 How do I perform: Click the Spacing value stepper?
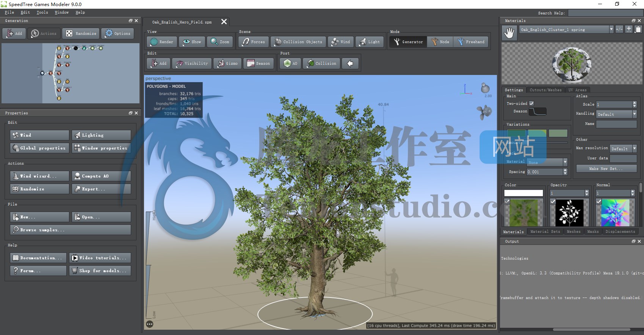[x=565, y=172]
